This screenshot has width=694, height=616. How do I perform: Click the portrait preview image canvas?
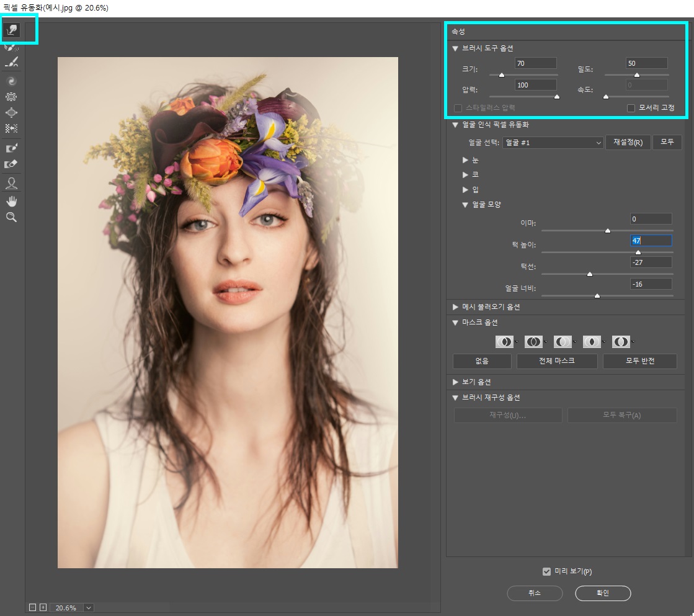pos(228,312)
